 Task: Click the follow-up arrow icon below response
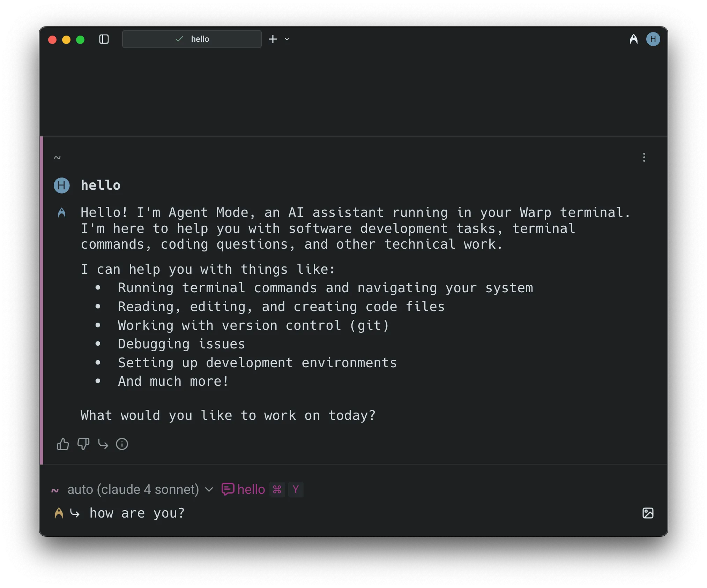tap(103, 444)
